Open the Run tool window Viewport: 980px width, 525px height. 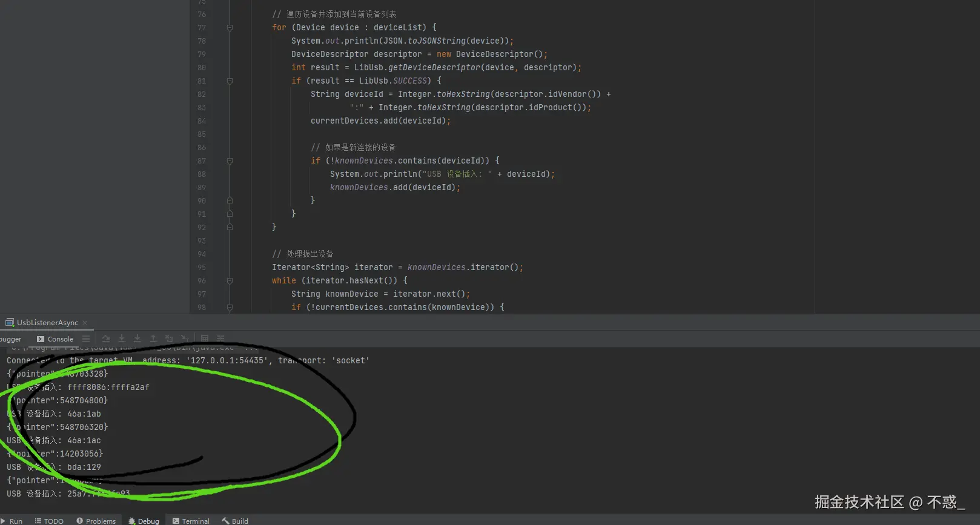coord(12,521)
